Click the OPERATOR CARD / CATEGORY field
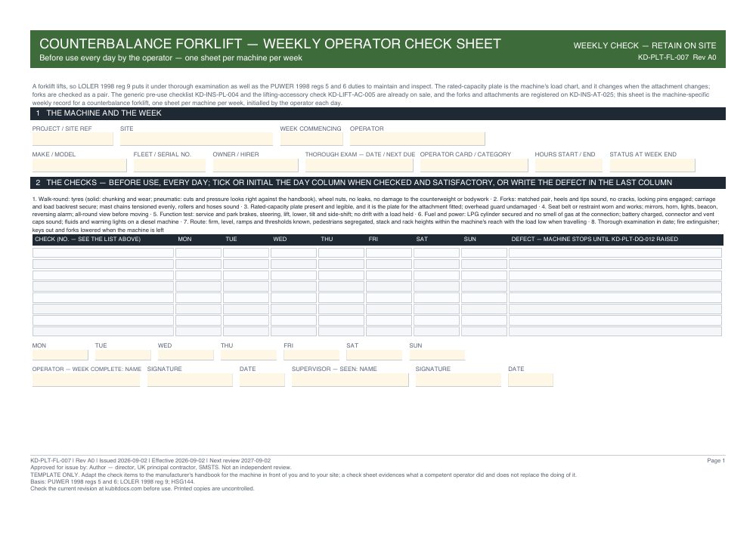This screenshot has height=535, width=756. [474, 165]
